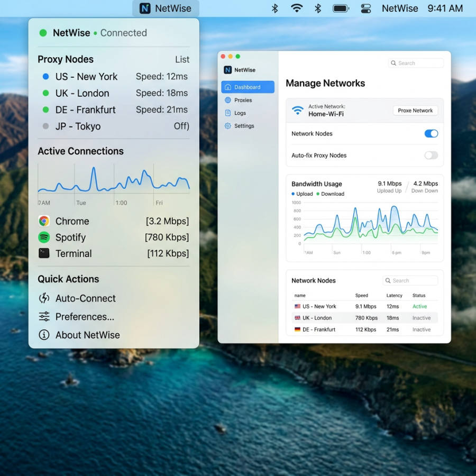Click the Proxies globe icon in the sidebar

(x=227, y=100)
